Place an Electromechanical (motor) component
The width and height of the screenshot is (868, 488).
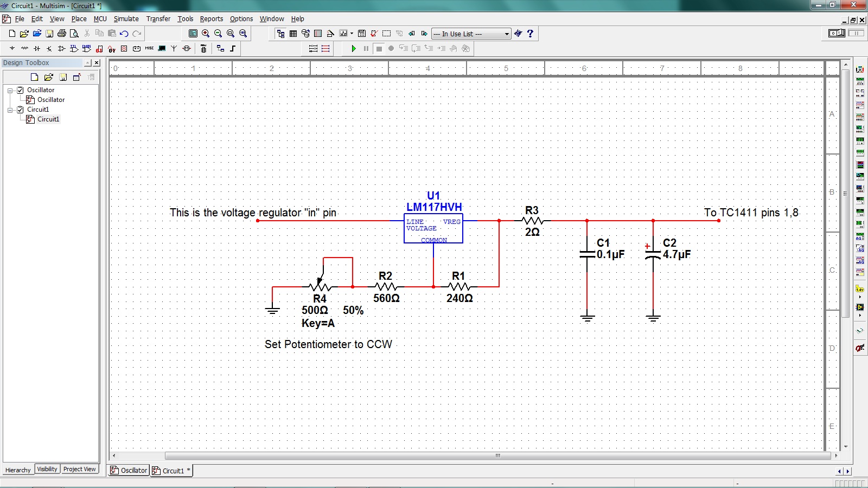click(x=187, y=48)
